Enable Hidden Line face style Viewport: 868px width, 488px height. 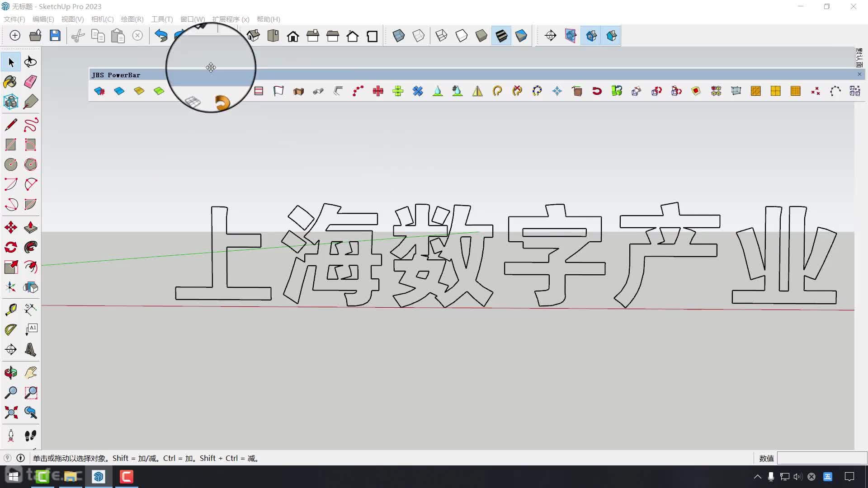[x=461, y=36]
